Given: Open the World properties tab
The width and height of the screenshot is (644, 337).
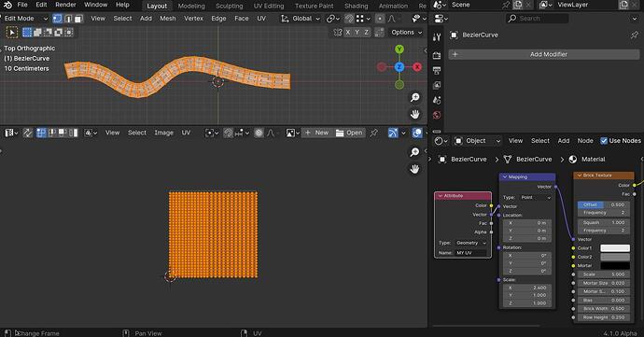Looking at the screenshot, I should tap(437, 115).
